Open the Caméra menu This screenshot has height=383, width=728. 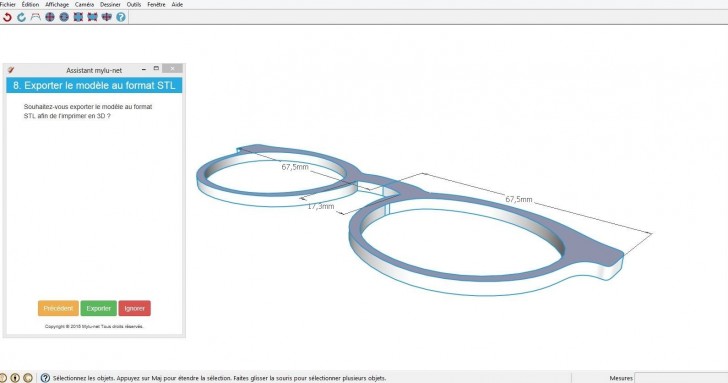click(x=84, y=4)
